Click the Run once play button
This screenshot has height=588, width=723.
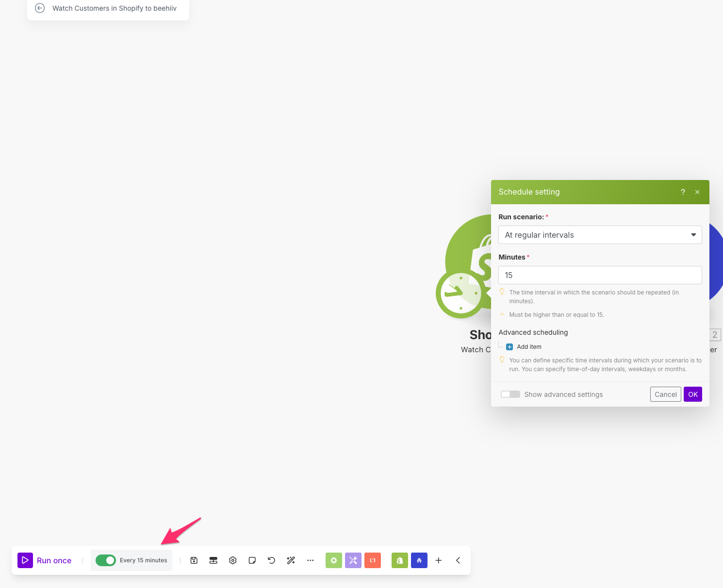pyautogui.click(x=25, y=560)
